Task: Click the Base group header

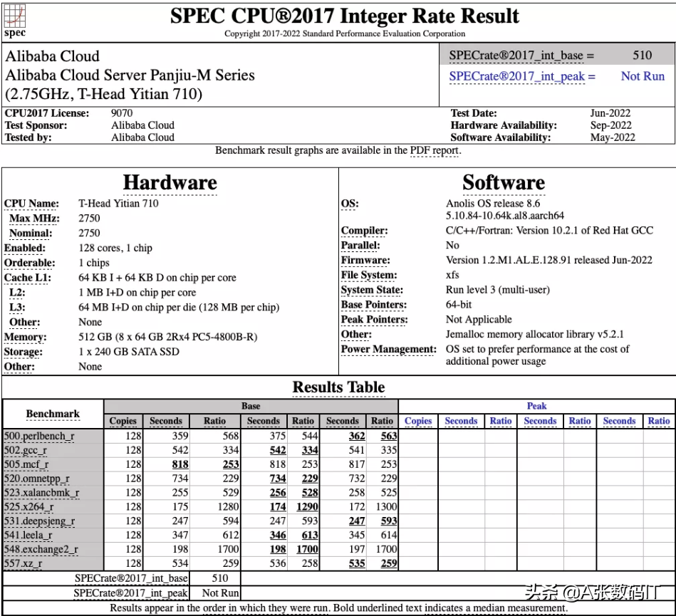Action: [251, 406]
